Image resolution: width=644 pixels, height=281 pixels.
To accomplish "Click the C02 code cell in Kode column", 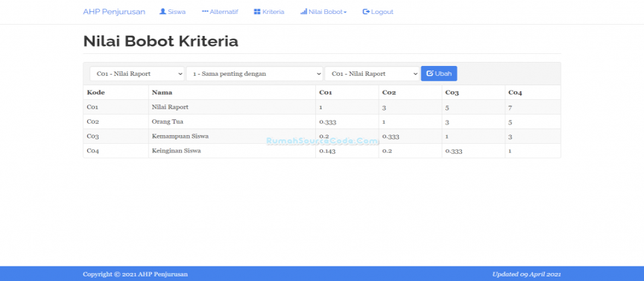I will [116, 122].
